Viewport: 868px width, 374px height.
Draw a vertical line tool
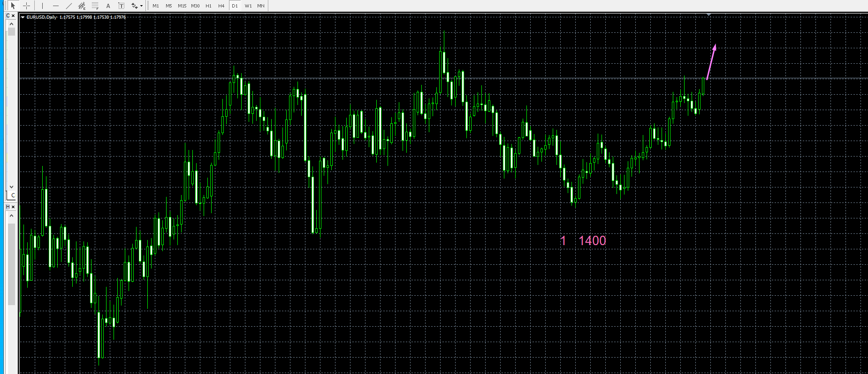(42, 6)
